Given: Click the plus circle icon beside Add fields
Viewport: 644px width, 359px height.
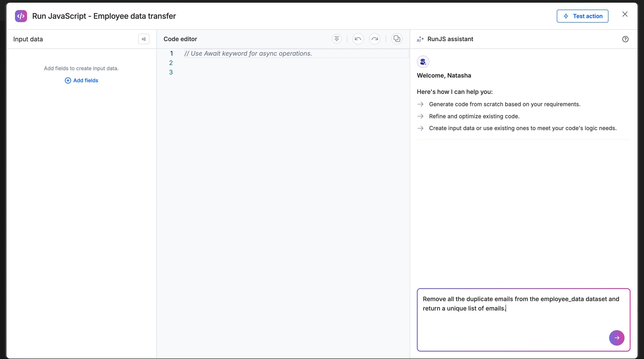Looking at the screenshot, I should pyautogui.click(x=68, y=80).
